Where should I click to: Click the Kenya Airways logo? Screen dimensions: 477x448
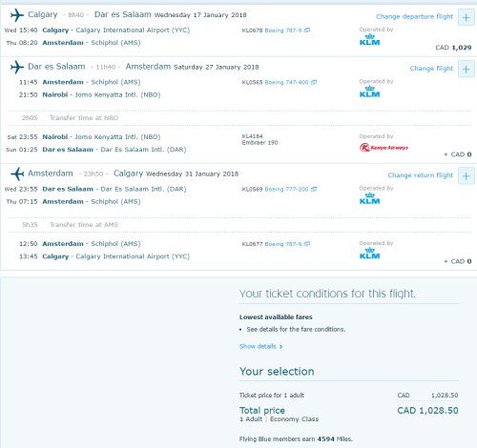(384, 148)
